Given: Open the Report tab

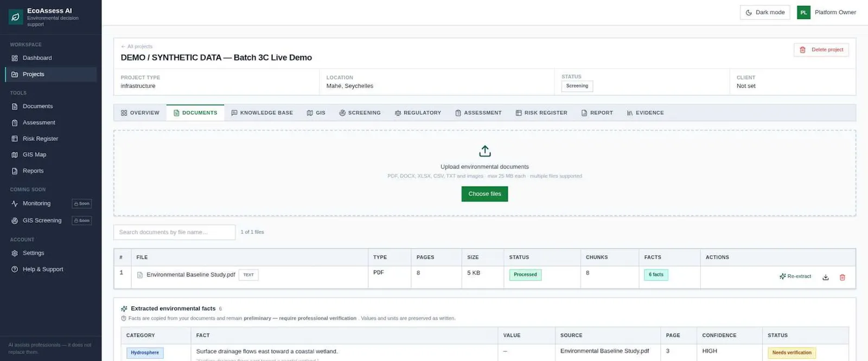Looking at the screenshot, I should click(597, 113).
